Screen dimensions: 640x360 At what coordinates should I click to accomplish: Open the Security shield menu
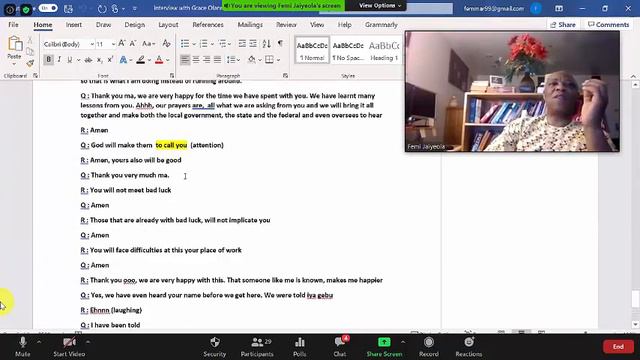pyautogui.click(x=215, y=347)
